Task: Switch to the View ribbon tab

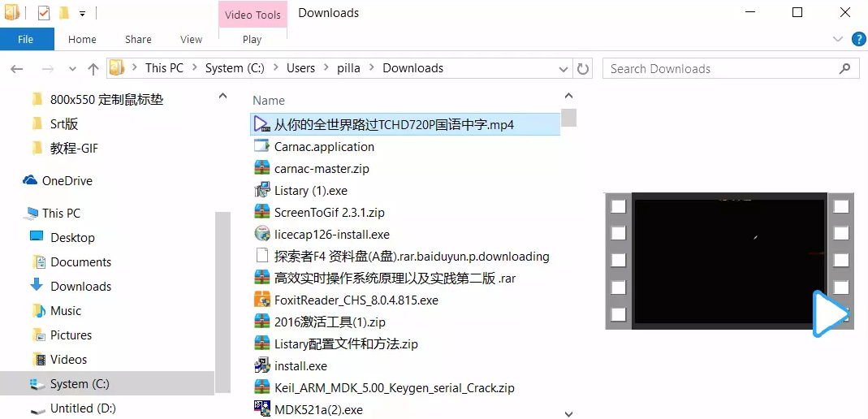Action: coord(191,39)
